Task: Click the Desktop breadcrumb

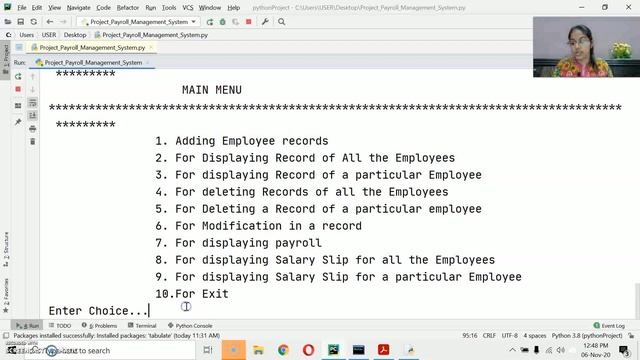Action: tap(75, 35)
